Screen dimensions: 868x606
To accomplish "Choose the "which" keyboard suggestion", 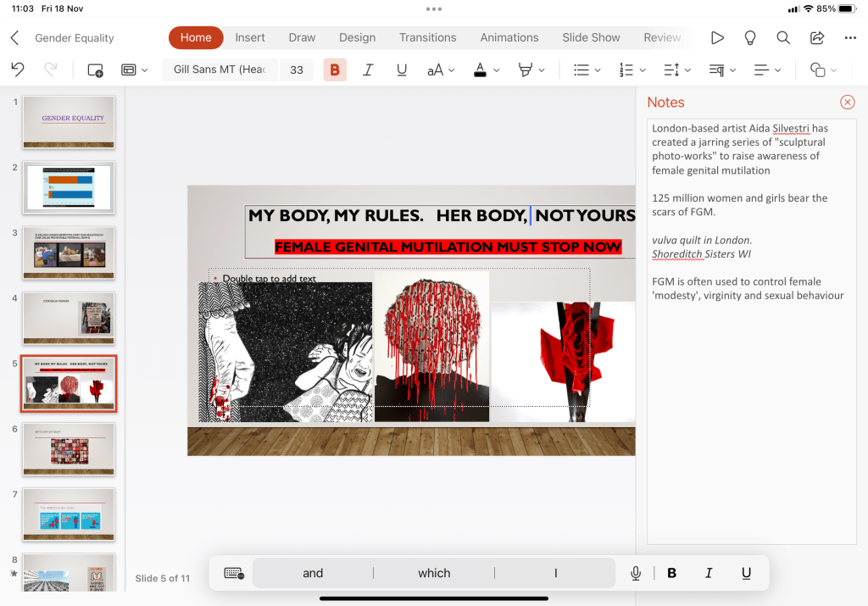I will pyautogui.click(x=434, y=574).
